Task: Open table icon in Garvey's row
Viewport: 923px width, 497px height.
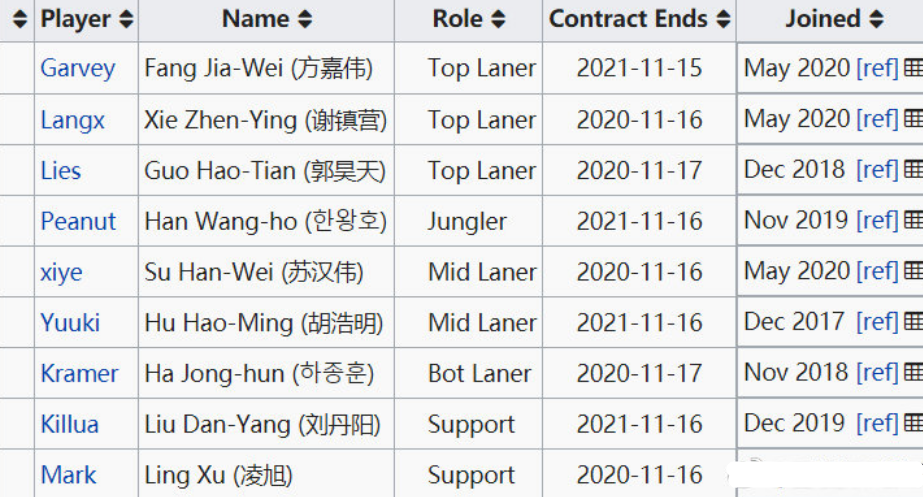Action: (913, 68)
